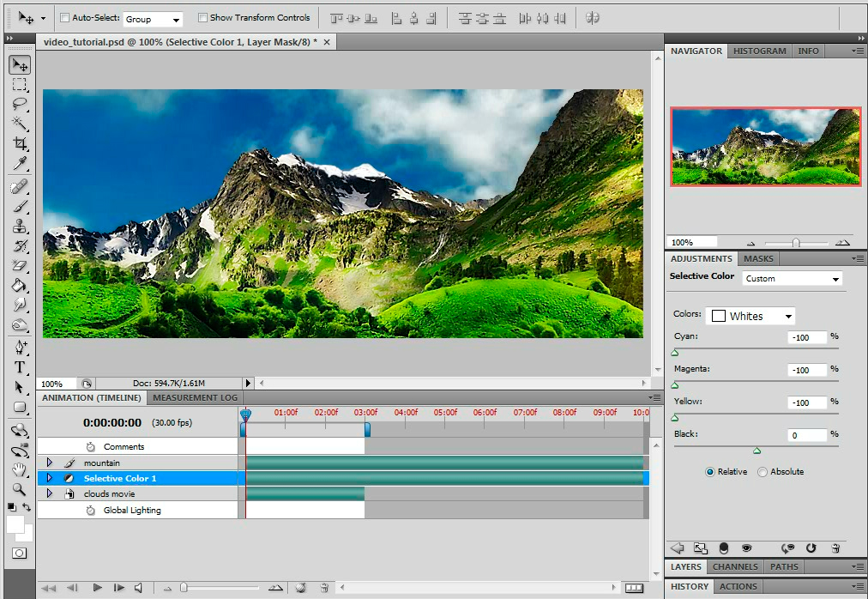
Task: Switch to Masks tab
Action: point(758,259)
